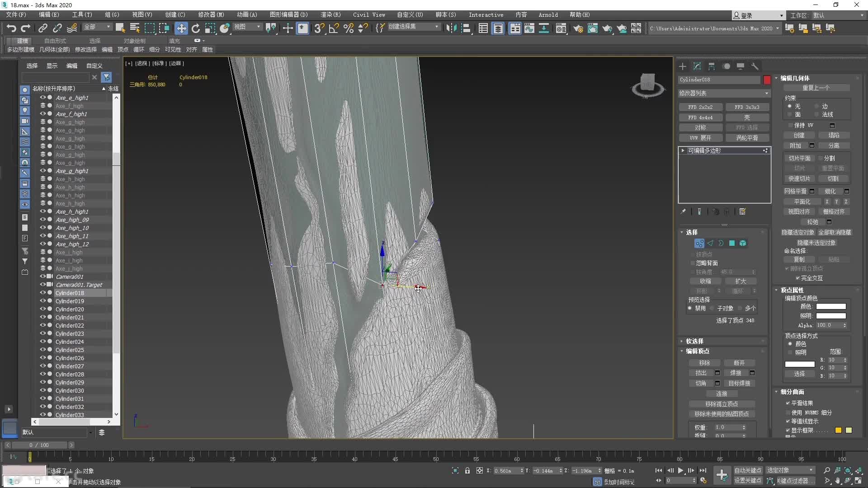Click the Zoom Extents Selected icon

click(x=848, y=470)
